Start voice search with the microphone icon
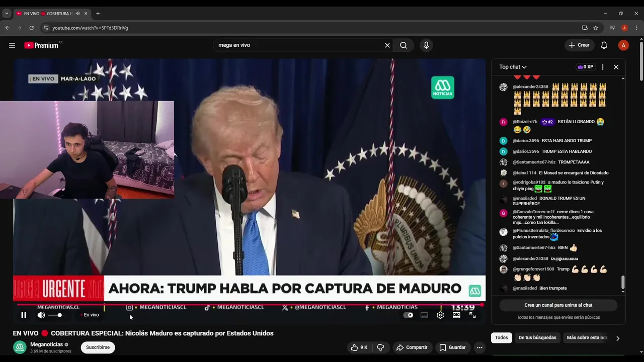Screen dimensions: 644x362 [x=426, y=45]
